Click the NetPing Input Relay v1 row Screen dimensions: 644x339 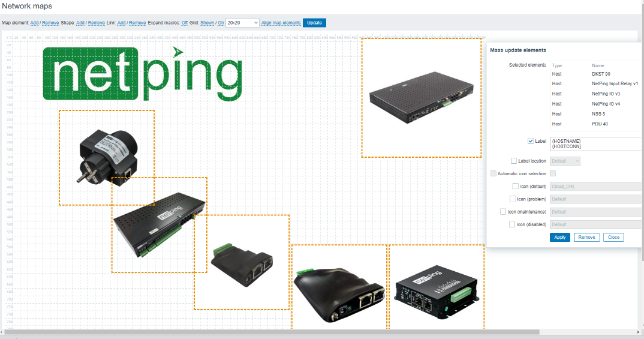(x=595, y=83)
